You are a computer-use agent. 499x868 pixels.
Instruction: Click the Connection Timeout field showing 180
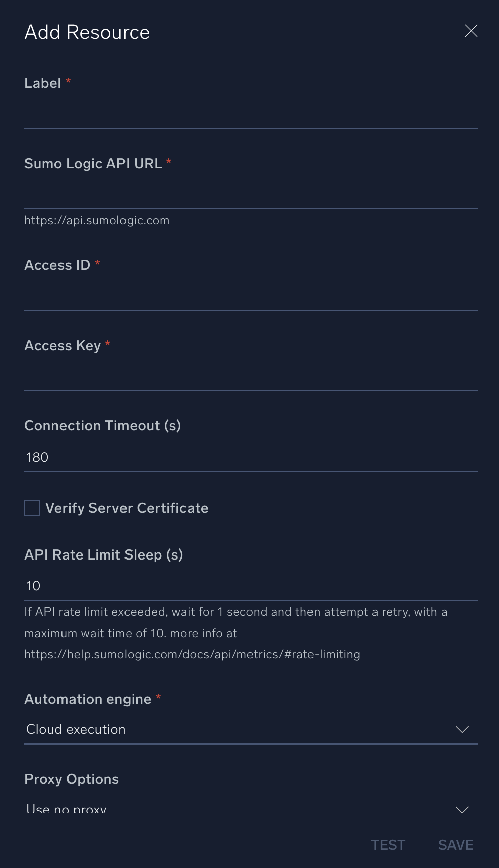(251, 457)
